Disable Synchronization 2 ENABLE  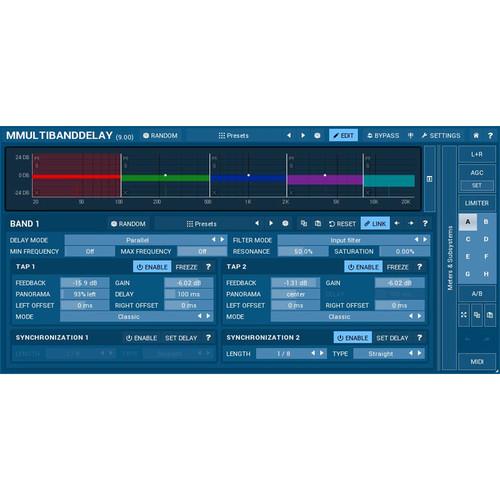point(353,338)
